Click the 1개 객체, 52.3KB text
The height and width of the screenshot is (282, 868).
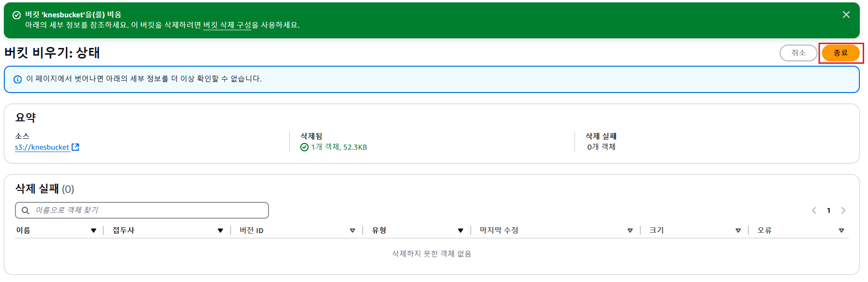pyautogui.click(x=339, y=147)
